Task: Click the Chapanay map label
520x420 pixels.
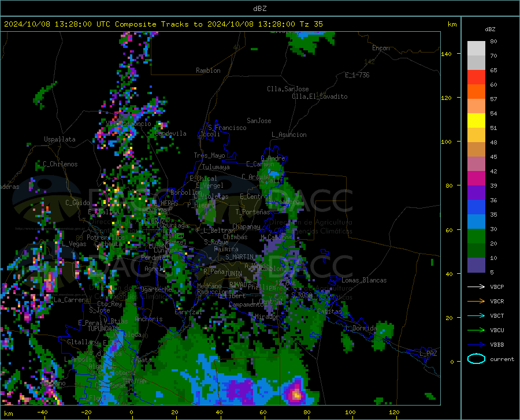Action: (x=246, y=226)
